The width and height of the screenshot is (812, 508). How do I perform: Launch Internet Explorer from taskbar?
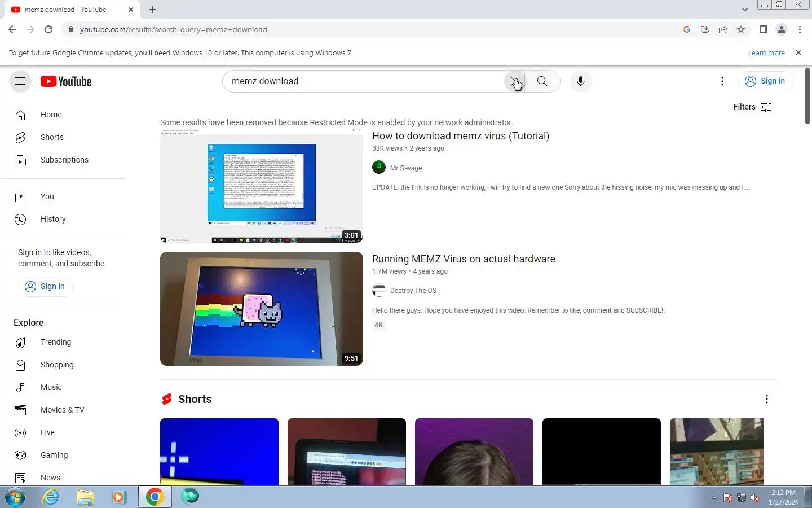[51, 497]
